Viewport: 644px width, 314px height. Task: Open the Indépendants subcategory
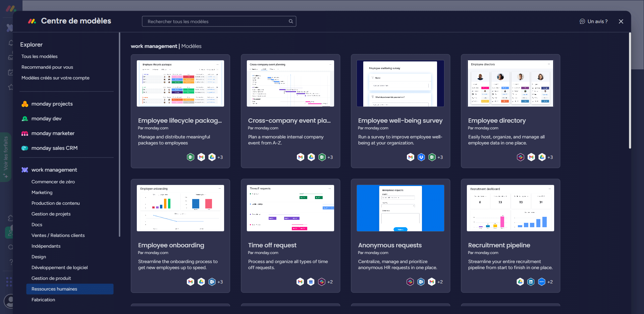point(46,246)
